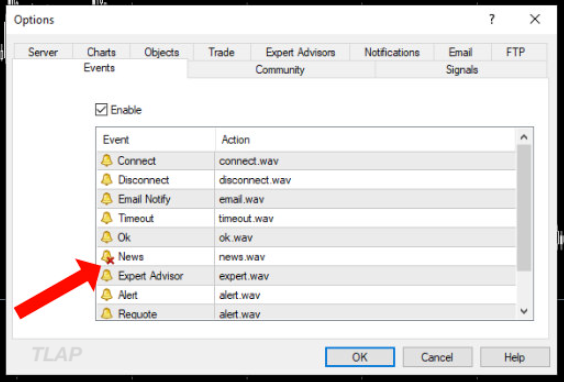Select the alert.wav cell in Requote row
The height and width of the screenshot is (382, 564).
365,313
